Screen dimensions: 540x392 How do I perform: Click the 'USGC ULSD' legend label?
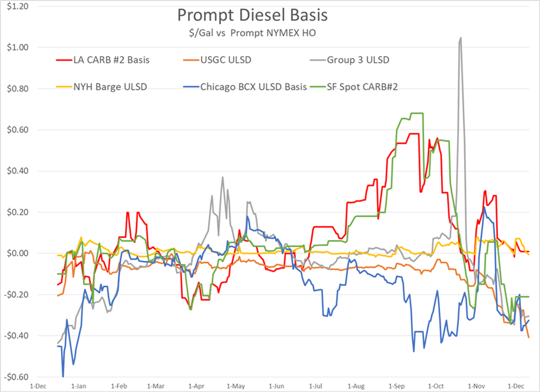click(226, 60)
